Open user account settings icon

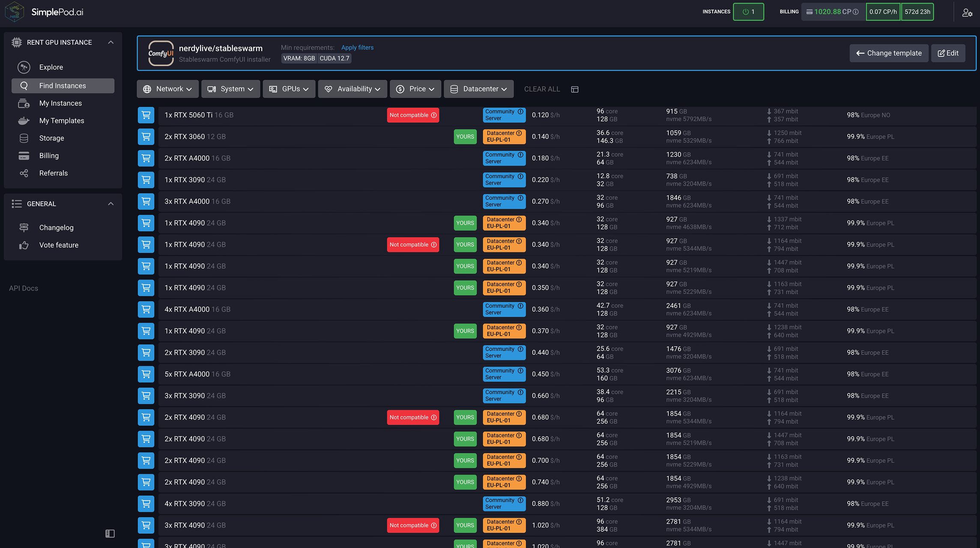(x=967, y=13)
